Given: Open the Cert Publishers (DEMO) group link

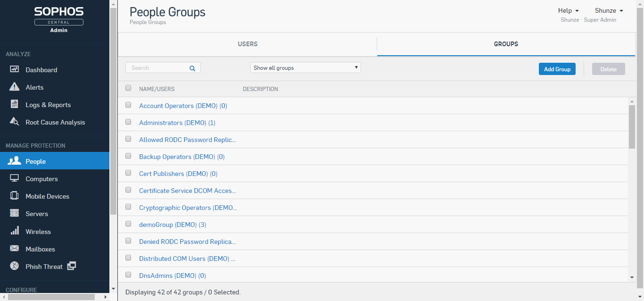Looking at the screenshot, I should [178, 174].
